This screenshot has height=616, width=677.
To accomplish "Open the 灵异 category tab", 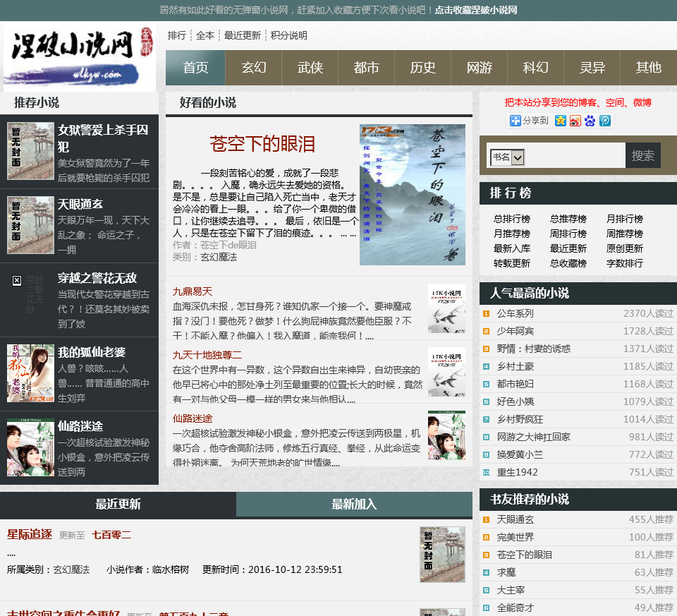I will [592, 68].
